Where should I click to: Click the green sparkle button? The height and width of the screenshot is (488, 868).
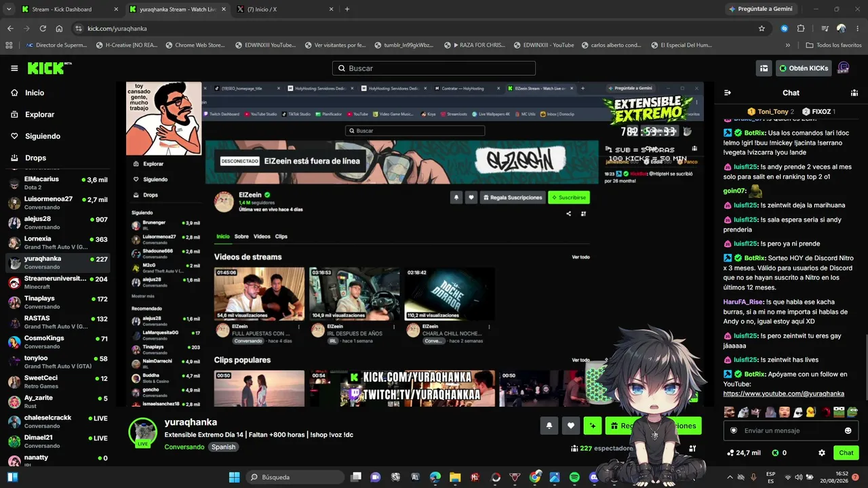pyautogui.click(x=593, y=426)
